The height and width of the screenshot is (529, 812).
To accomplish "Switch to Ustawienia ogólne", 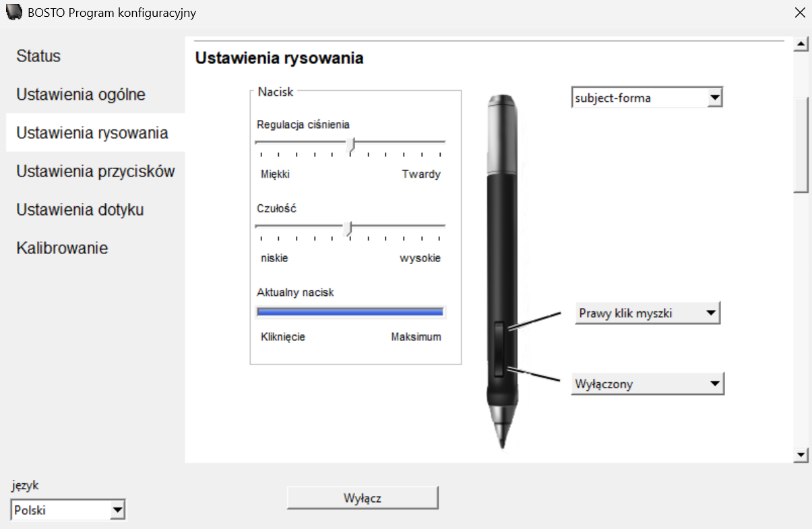I will [x=81, y=94].
